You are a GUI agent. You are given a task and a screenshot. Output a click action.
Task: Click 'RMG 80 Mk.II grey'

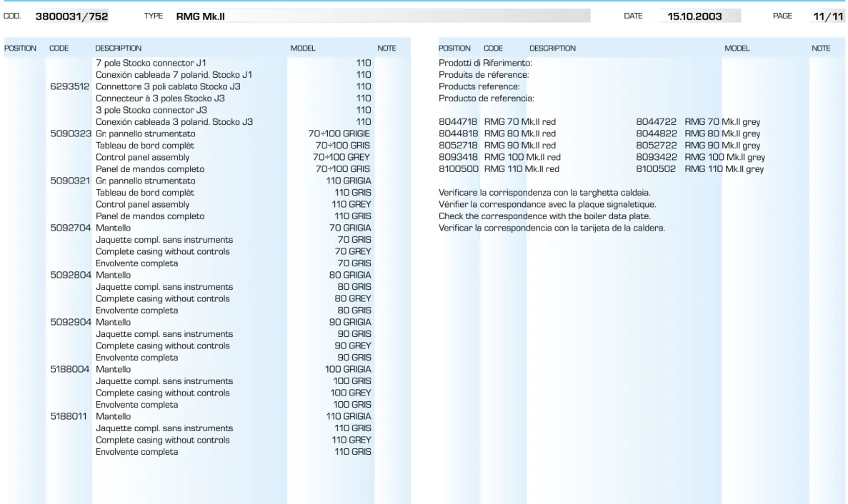722,133
